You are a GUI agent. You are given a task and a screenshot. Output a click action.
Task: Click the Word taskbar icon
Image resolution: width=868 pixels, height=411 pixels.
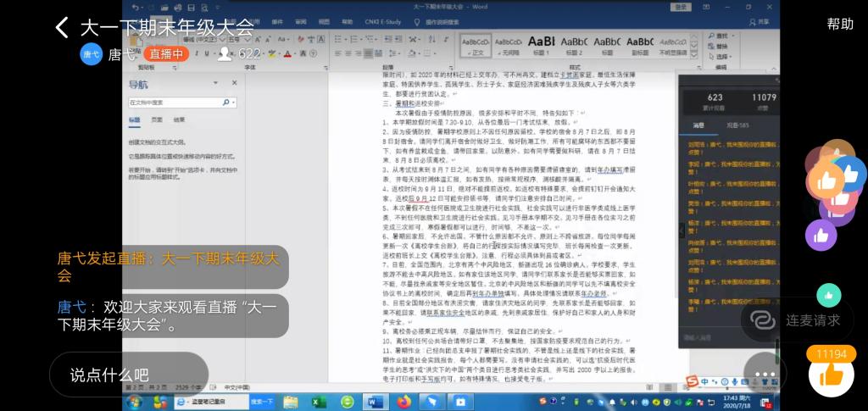tap(375, 401)
